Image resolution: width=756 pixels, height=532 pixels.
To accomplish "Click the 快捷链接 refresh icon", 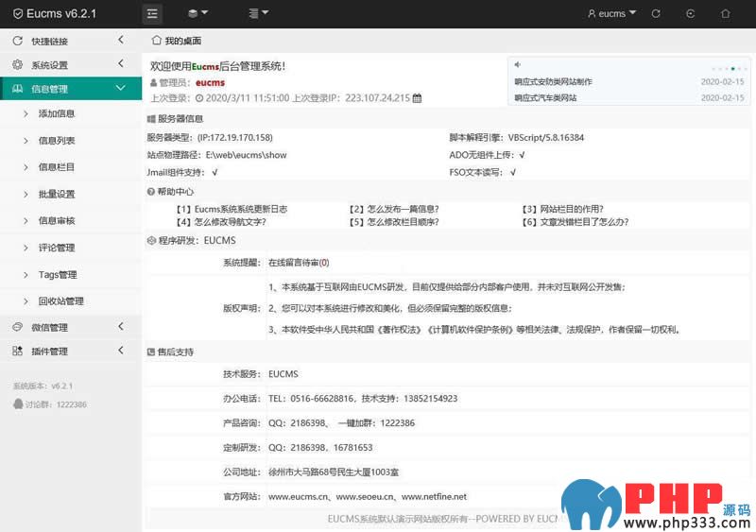I will [x=18, y=41].
